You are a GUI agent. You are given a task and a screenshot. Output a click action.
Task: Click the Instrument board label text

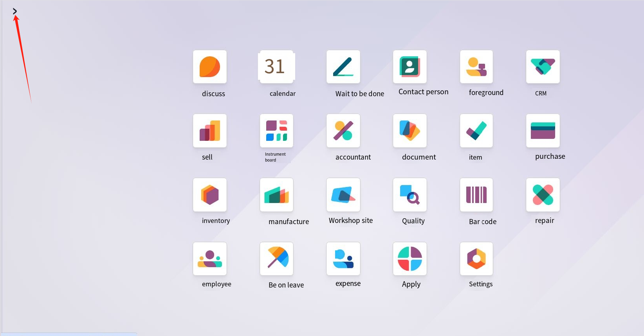(275, 157)
